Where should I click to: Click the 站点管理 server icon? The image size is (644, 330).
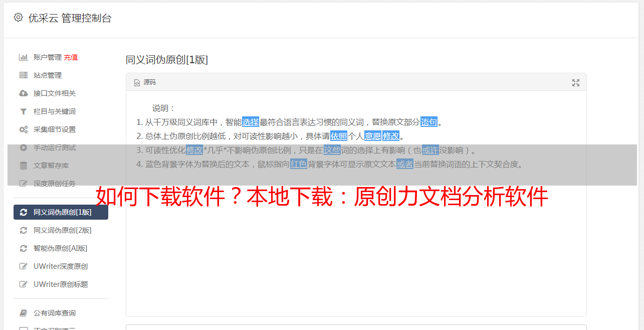click(x=23, y=75)
